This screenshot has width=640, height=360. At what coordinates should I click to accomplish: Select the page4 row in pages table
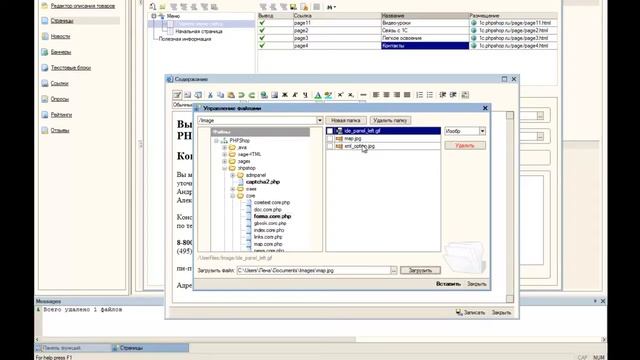[407, 46]
